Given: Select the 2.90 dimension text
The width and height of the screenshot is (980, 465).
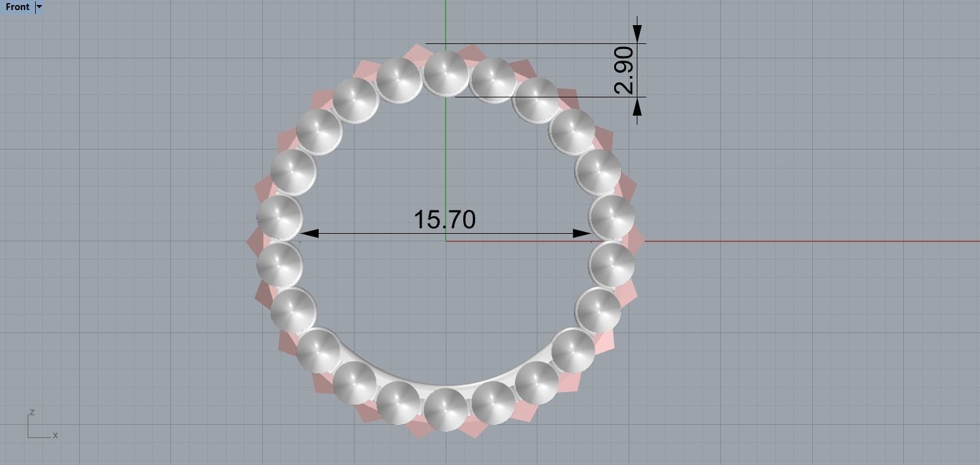Looking at the screenshot, I should [x=624, y=70].
